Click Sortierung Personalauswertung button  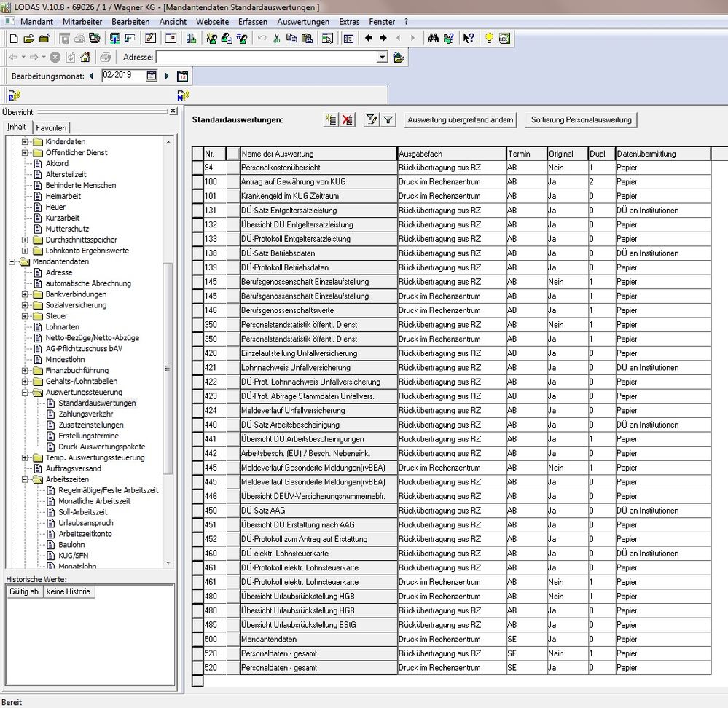582,120
